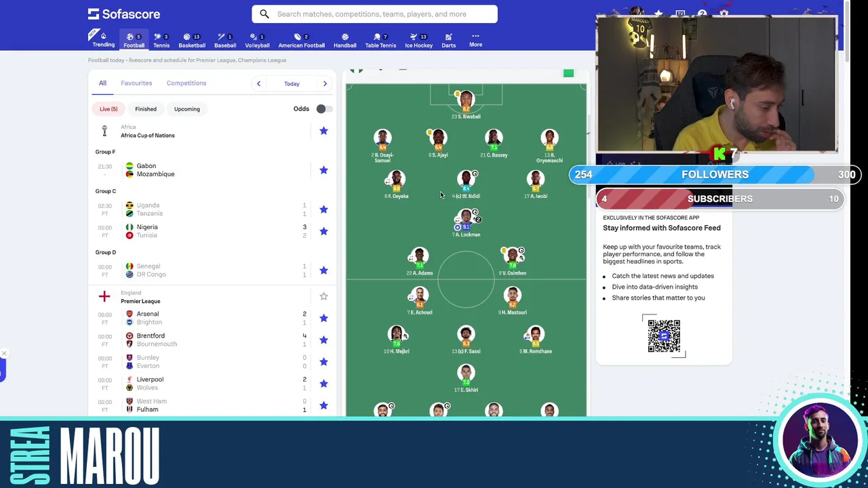Click the Sofascore app QR code

[x=664, y=335]
